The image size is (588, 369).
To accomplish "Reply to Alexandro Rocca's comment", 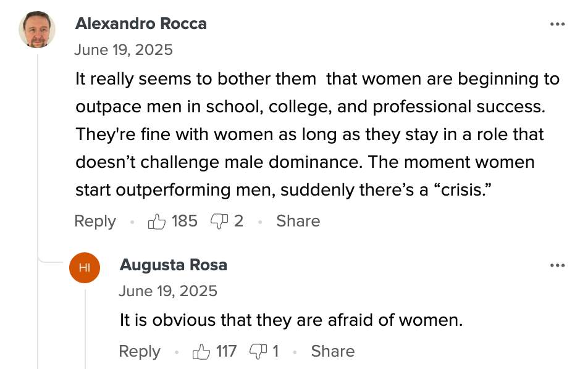I will [95, 222].
